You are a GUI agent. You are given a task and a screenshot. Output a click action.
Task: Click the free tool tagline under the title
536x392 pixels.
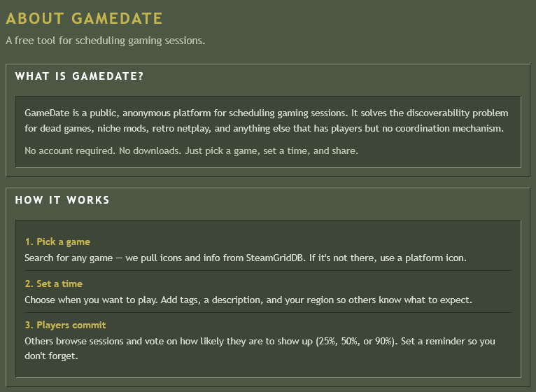click(105, 41)
